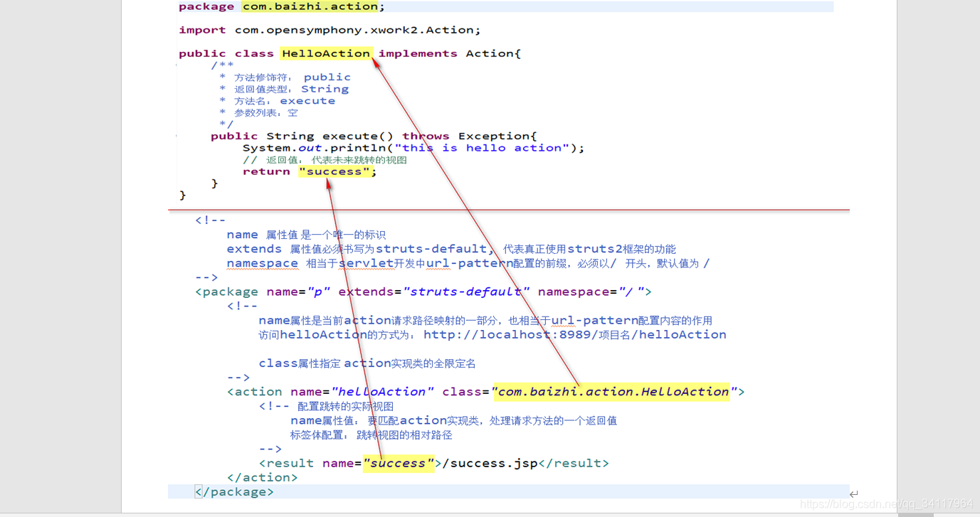The width and height of the screenshot is (980, 517).
Task: Click the name="p" attribute of the package tag
Action: point(298,292)
